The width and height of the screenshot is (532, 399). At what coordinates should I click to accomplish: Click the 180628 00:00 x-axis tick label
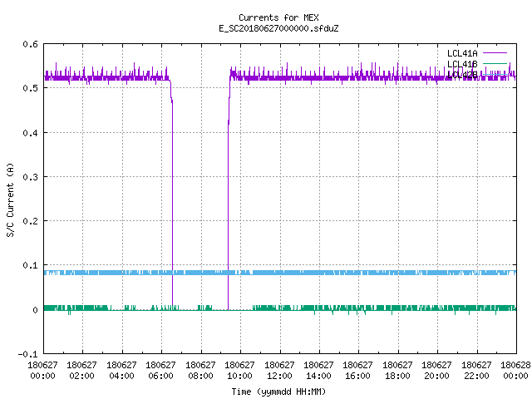pyautogui.click(x=515, y=371)
